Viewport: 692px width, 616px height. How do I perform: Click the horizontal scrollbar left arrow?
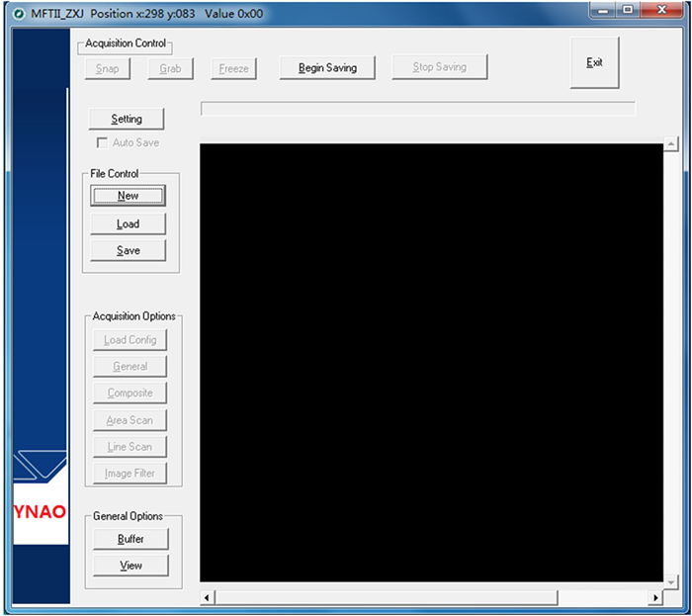[x=208, y=597]
